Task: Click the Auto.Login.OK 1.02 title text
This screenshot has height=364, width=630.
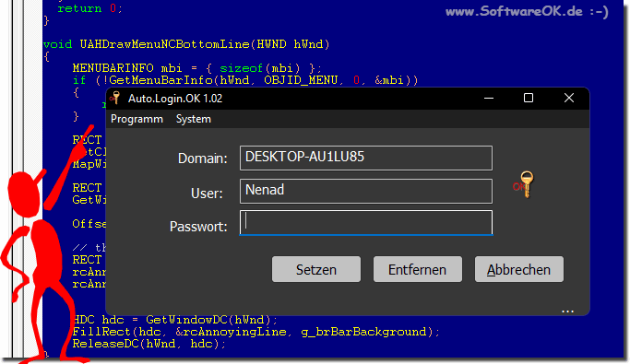Action: click(x=175, y=99)
